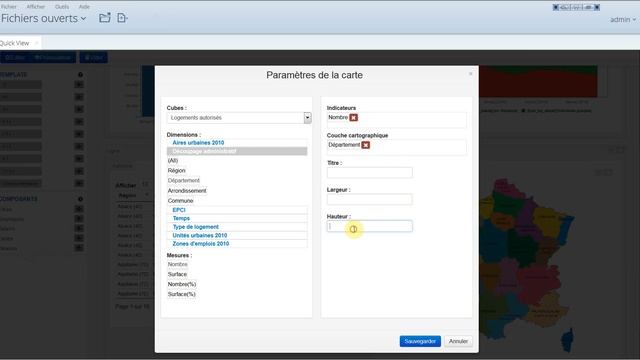Expand Fichiers ouverts dropdown
The width and height of the screenshot is (640, 360).
(43, 18)
